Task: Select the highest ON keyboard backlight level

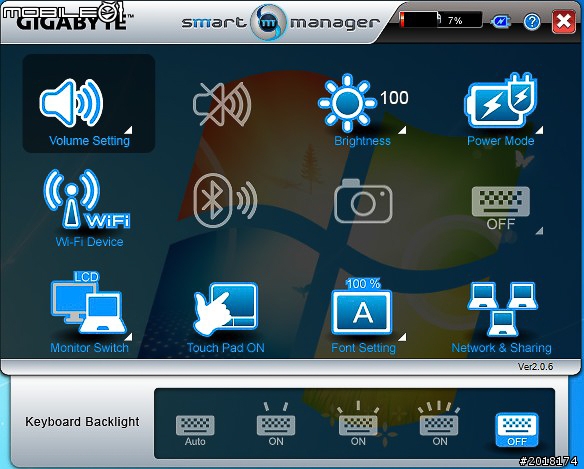Action: 439,424
